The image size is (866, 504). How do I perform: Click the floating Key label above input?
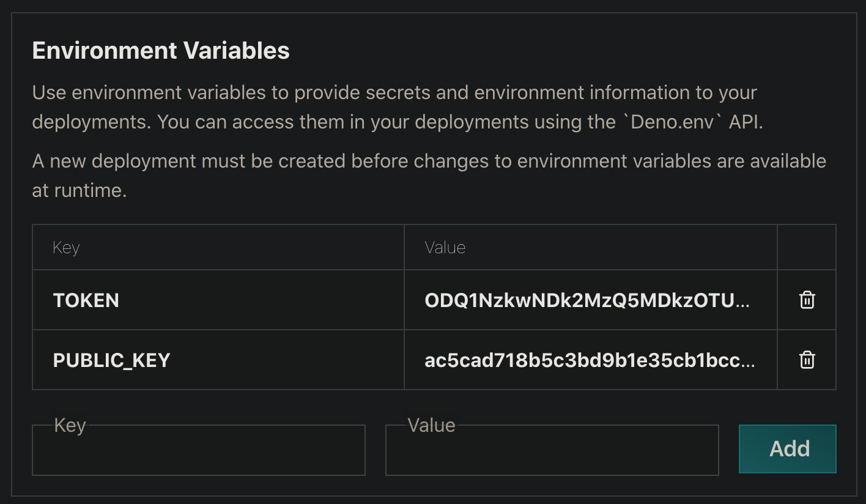click(x=70, y=425)
